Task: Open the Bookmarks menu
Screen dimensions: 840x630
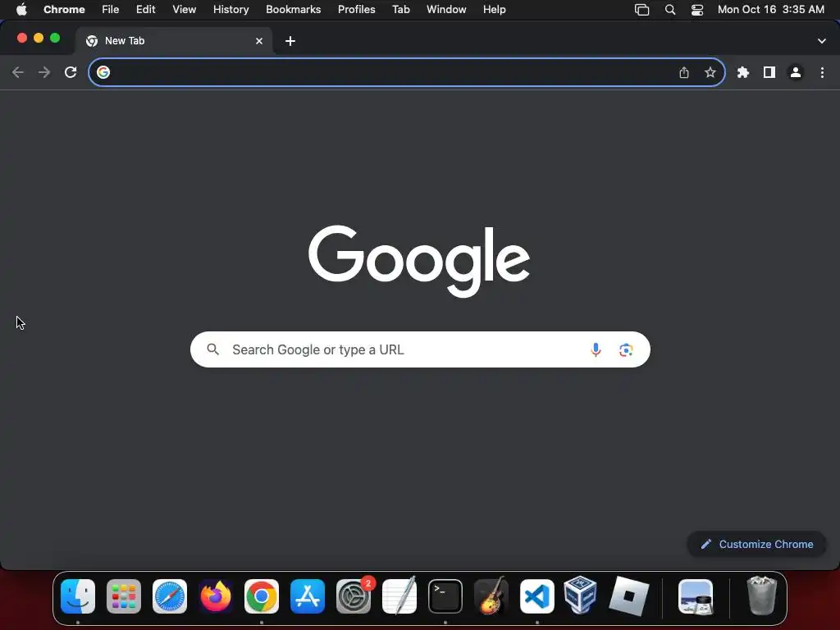Action: 294,10
